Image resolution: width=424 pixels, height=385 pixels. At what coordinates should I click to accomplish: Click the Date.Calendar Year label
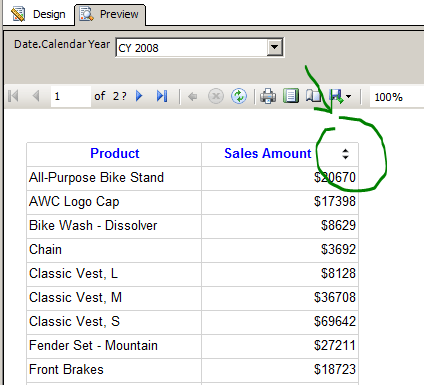[x=62, y=44]
